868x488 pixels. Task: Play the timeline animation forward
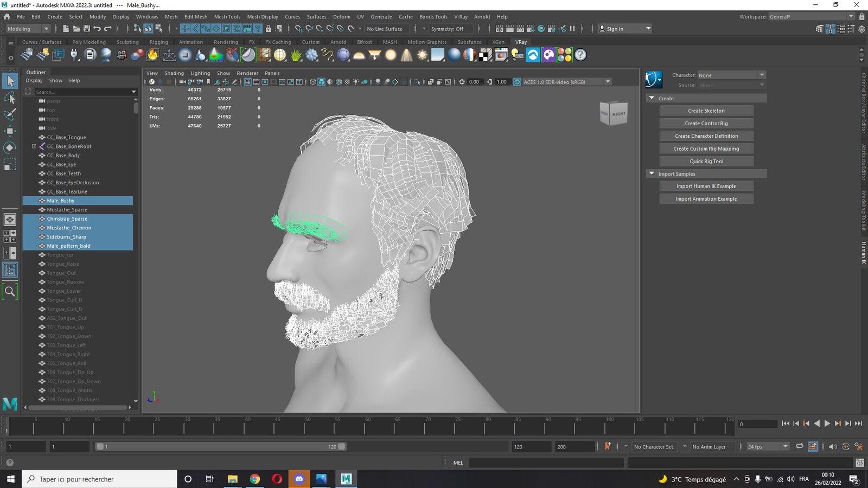coord(827,423)
